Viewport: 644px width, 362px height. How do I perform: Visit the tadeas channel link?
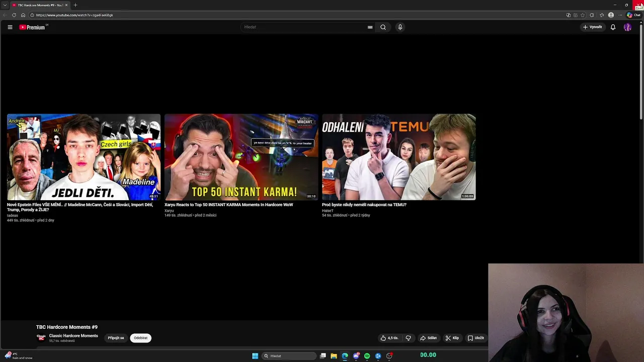point(13,215)
